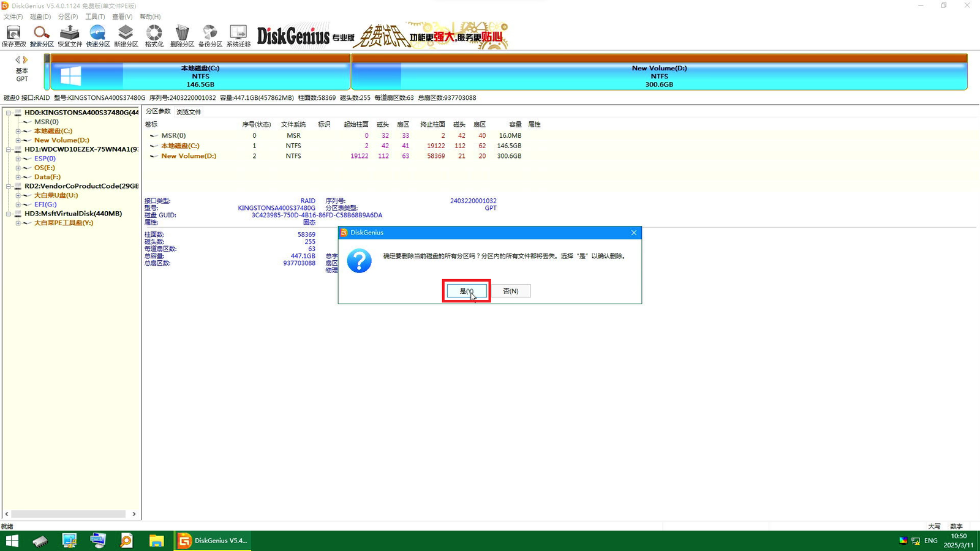
Task: Open the 文件(F) menu
Action: tap(13, 17)
